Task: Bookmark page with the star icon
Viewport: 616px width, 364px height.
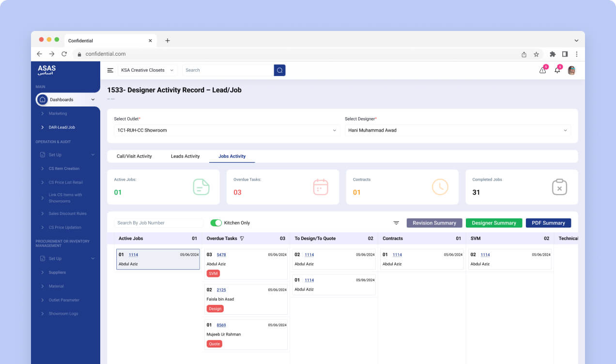Action: click(536, 54)
